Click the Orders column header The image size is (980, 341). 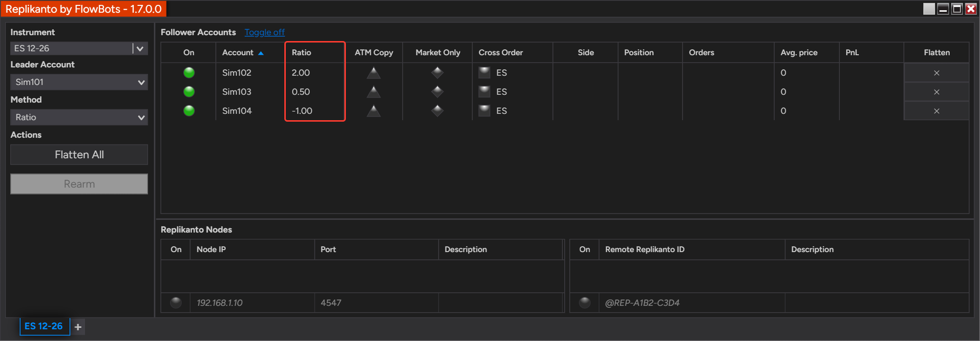[x=728, y=52]
